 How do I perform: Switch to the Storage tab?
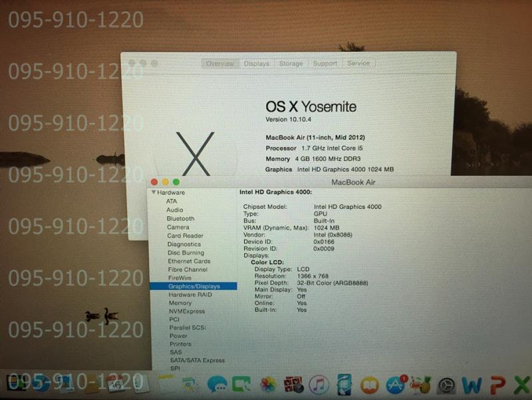click(x=291, y=63)
